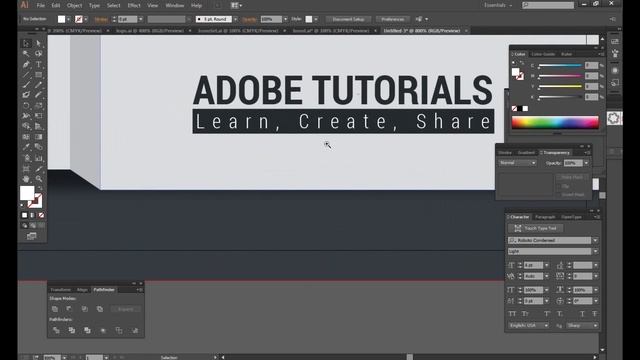Choose the Lasso tool
Image resolution: width=640 pixels, height=360 pixels.
tap(39, 54)
